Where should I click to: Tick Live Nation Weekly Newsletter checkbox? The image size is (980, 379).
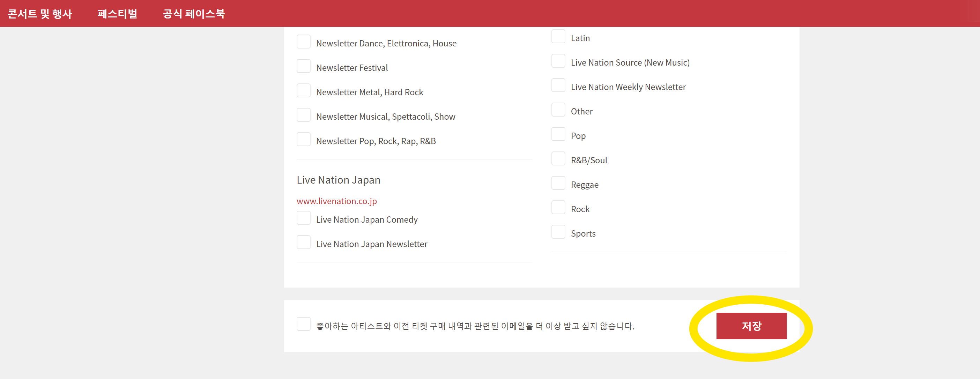[558, 86]
